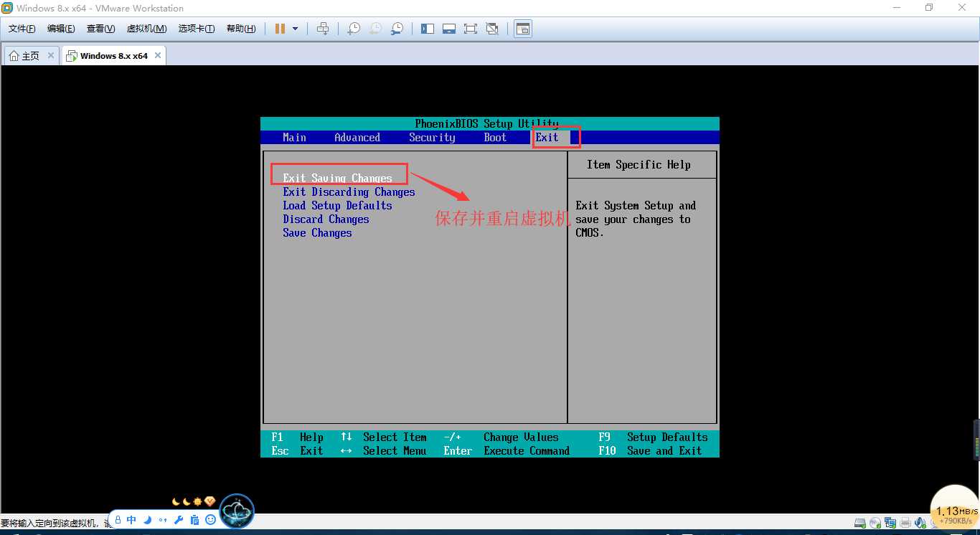Restore down the VMware Workstation window
Image resolution: width=980 pixels, height=535 pixels.
coord(929,8)
